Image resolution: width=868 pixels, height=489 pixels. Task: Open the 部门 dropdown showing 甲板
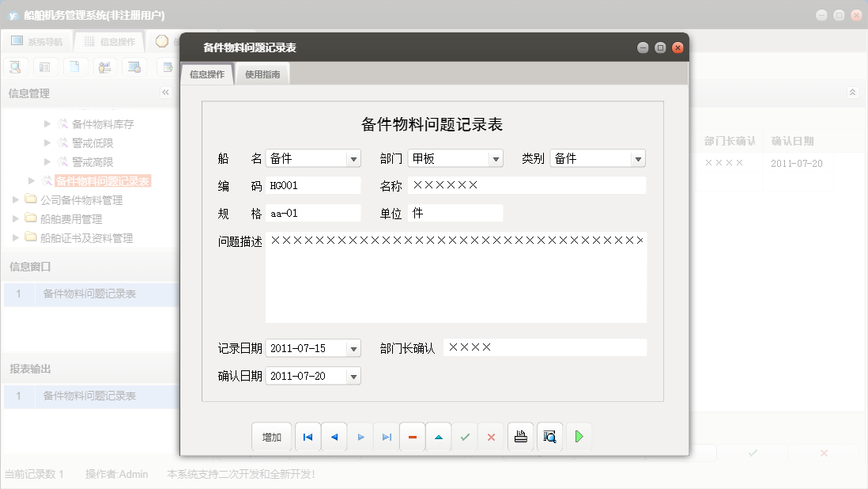pos(497,157)
